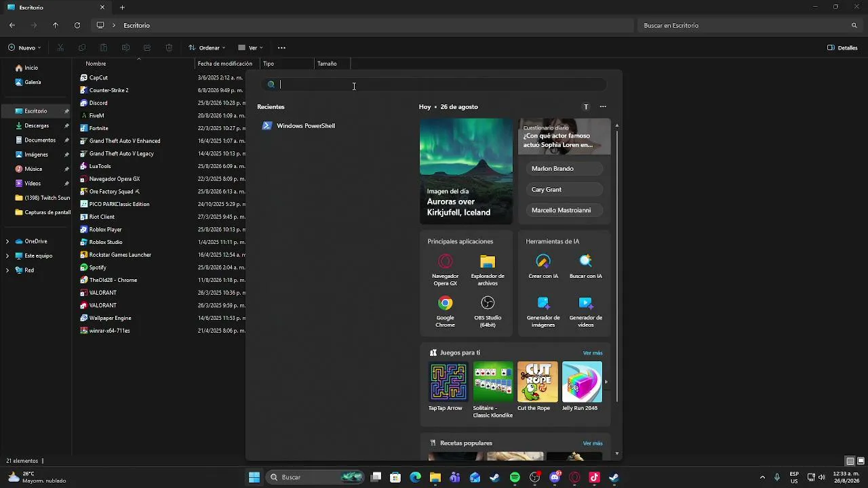Click the Buscar en Escritorio search field

coord(749,25)
